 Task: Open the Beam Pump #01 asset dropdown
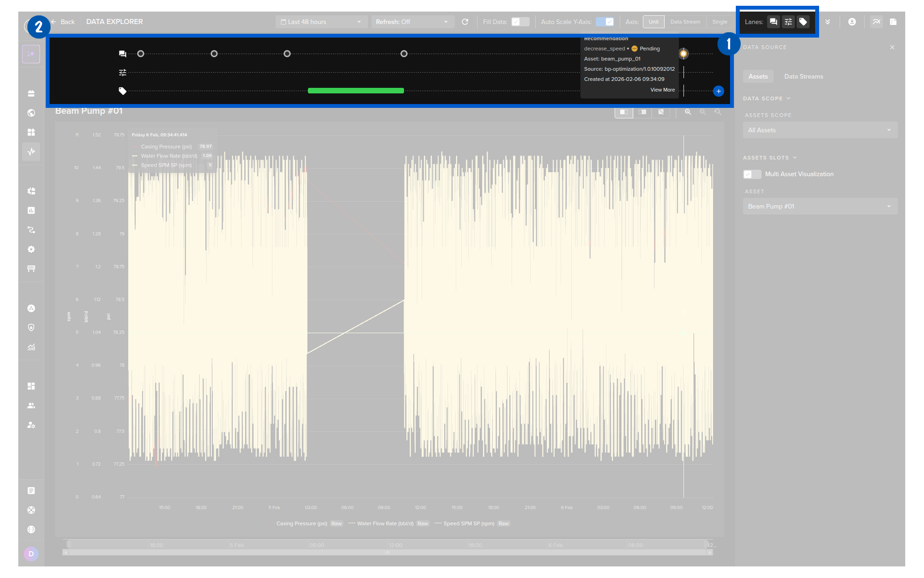(x=820, y=206)
